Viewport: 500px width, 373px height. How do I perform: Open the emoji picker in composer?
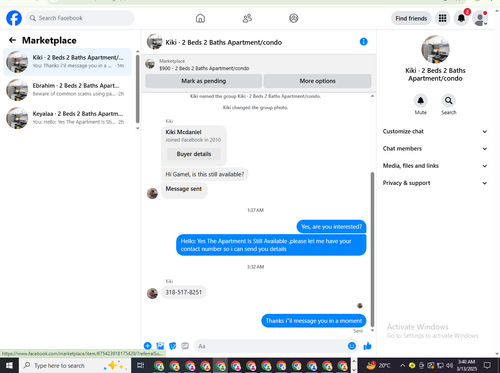[x=352, y=346]
